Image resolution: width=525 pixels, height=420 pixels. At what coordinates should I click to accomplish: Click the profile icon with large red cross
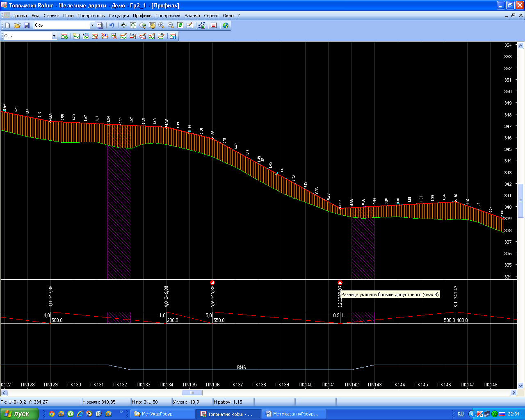click(x=95, y=36)
